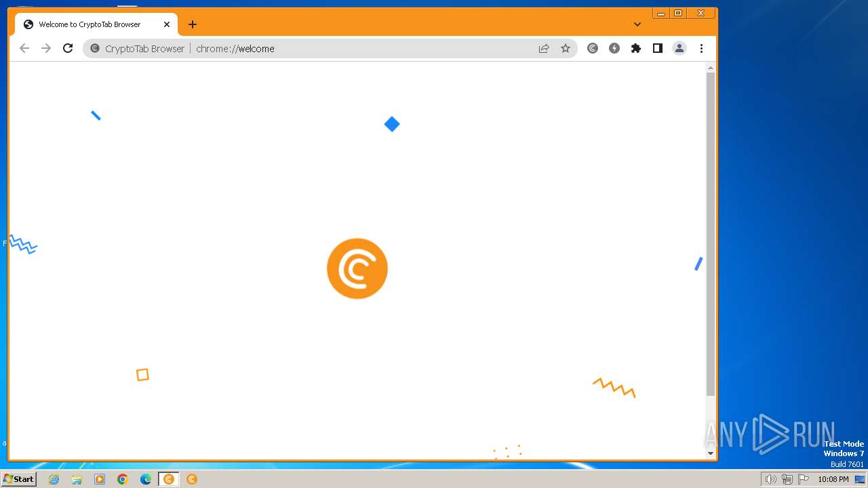
Task: Focus the address bar showing chrome://welcome
Action: 330,48
